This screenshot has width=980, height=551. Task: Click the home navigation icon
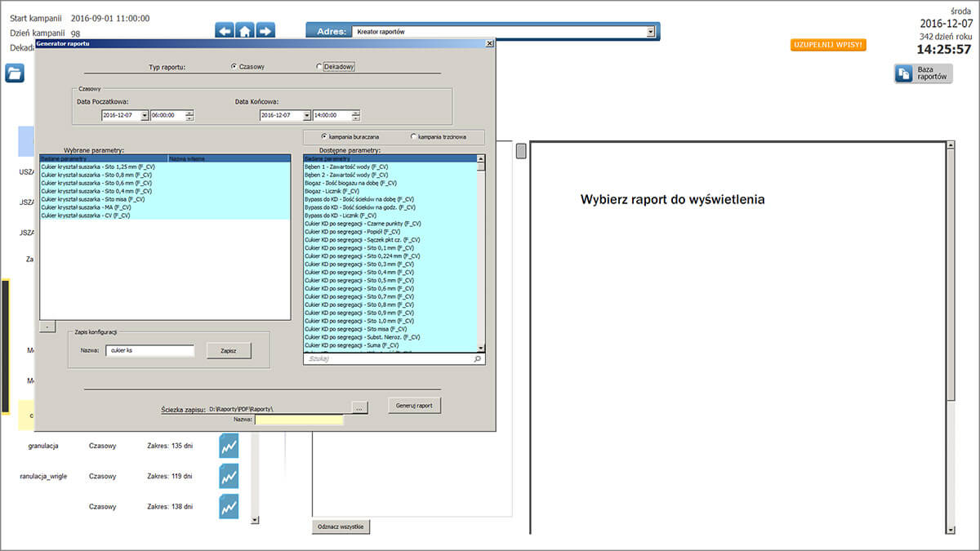244,29
